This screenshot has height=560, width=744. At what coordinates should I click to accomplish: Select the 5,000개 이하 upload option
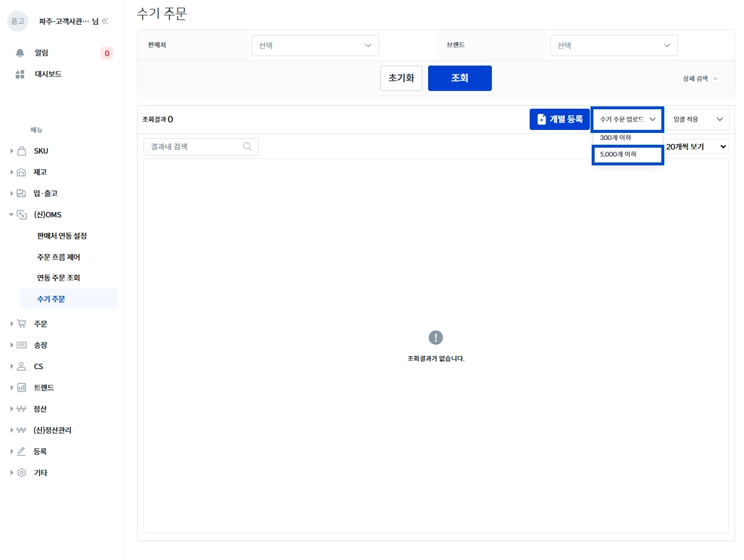click(628, 155)
